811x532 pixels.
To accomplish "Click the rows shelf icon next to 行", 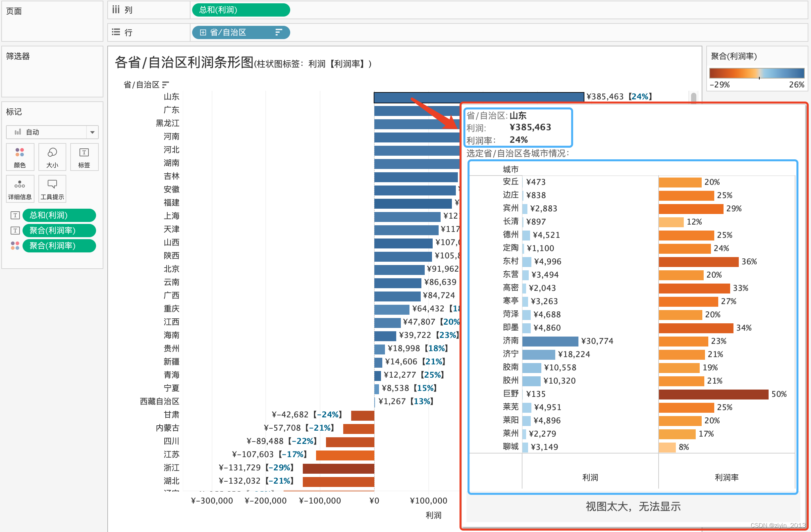I will (116, 32).
